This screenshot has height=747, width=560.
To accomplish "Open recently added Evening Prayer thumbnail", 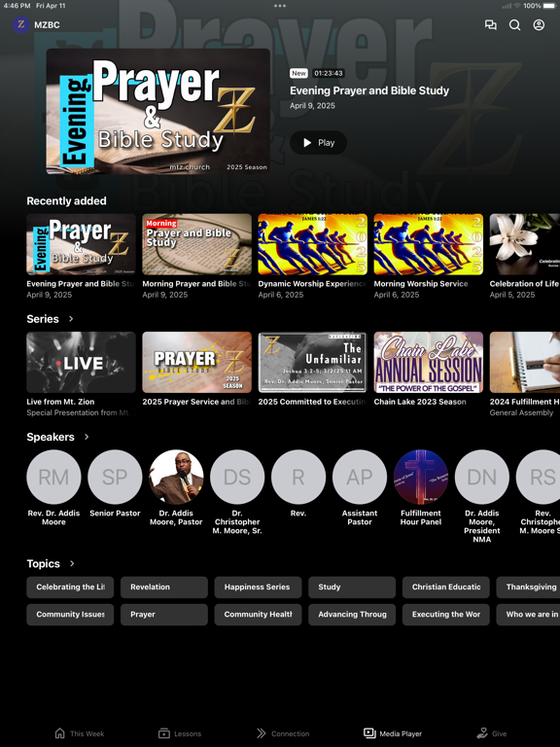I will (x=81, y=244).
